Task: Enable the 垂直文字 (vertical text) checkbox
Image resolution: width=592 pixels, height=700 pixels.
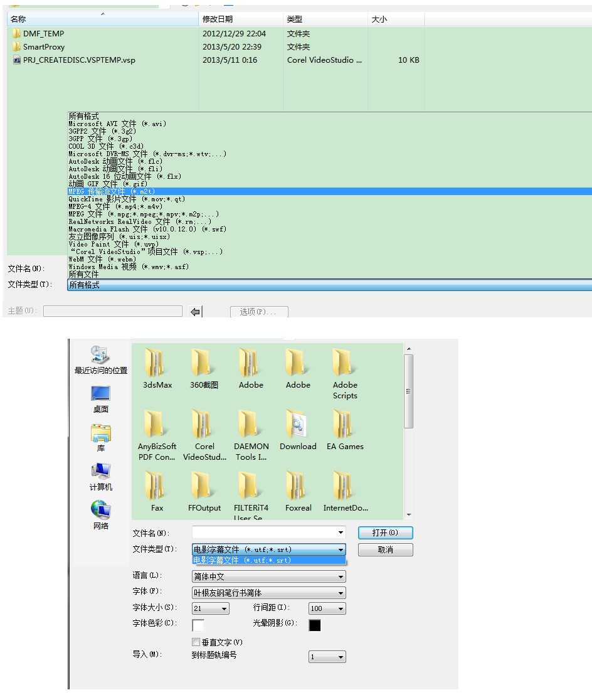Action: tap(196, 642)
